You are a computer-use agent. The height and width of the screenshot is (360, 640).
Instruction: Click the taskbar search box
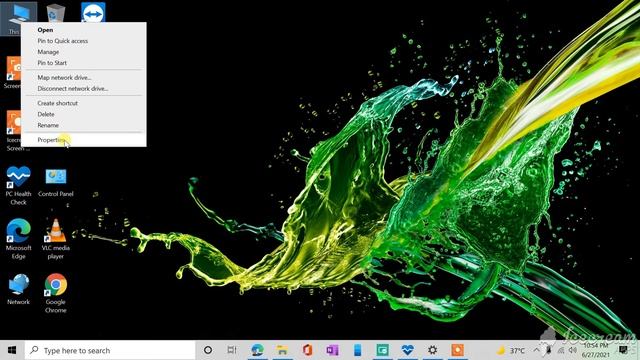pyautogui.click(x=110, y=350)
